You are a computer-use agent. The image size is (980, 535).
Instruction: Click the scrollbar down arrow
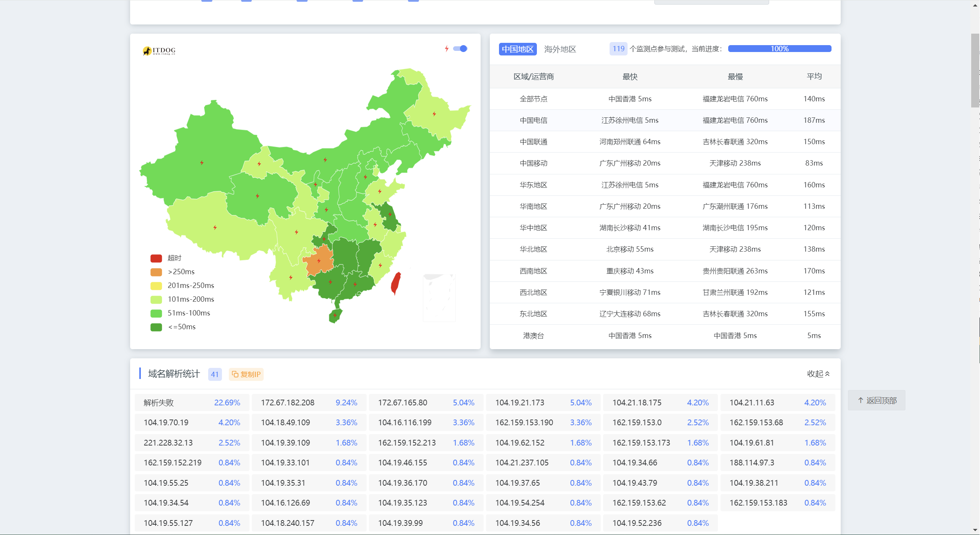click(x=975, y=530)
